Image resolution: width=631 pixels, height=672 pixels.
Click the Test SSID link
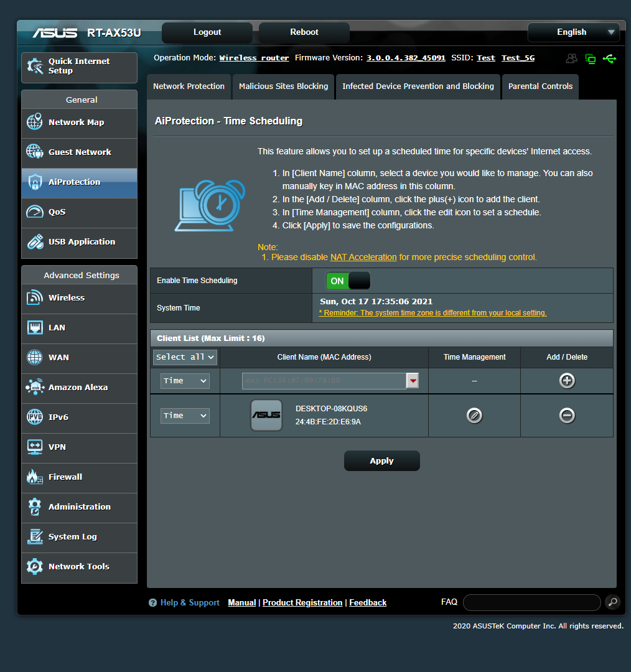point(485,58)
